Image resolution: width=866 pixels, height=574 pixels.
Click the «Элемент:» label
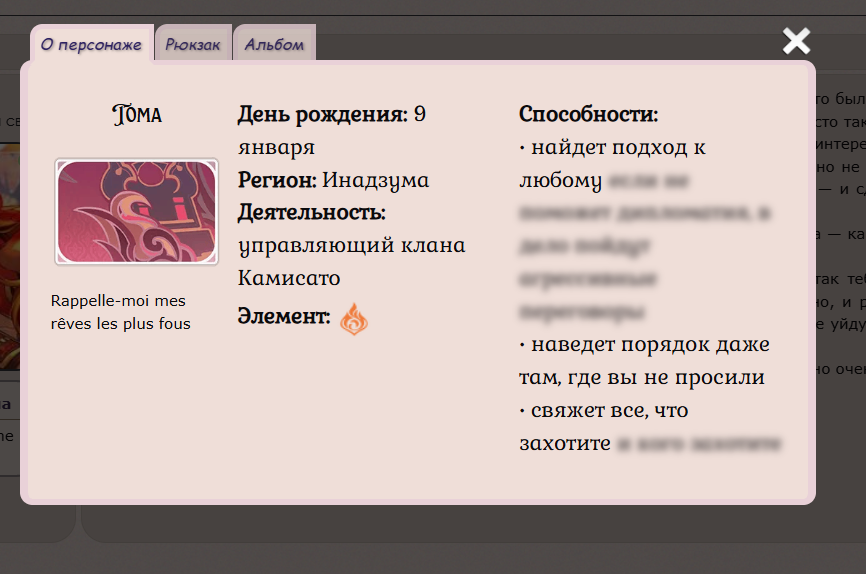(x=284, y=316)
